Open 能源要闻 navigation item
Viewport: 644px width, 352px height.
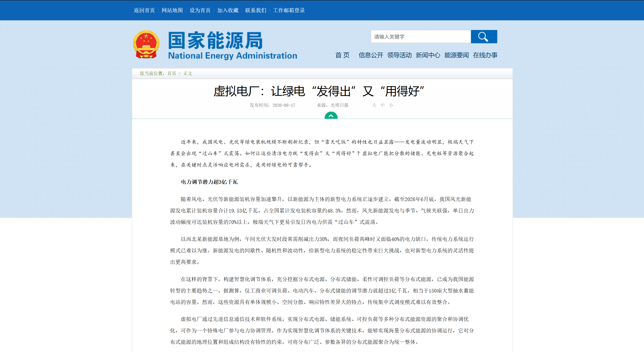point(457,55)
